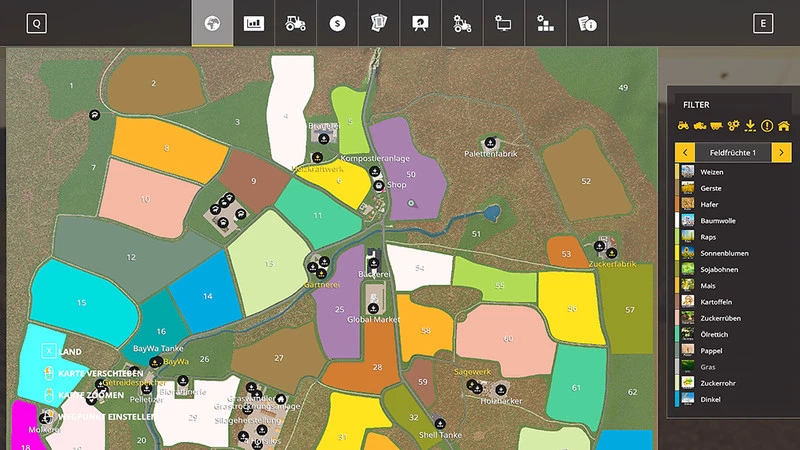The height and width of the screenshot is (450, 800).
Task: Toggle Weizen crop in filter list
Action: pos(712,172)
